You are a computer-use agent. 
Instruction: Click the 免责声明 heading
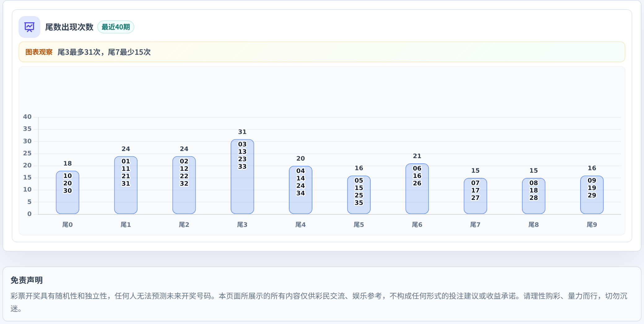[27, 280]
